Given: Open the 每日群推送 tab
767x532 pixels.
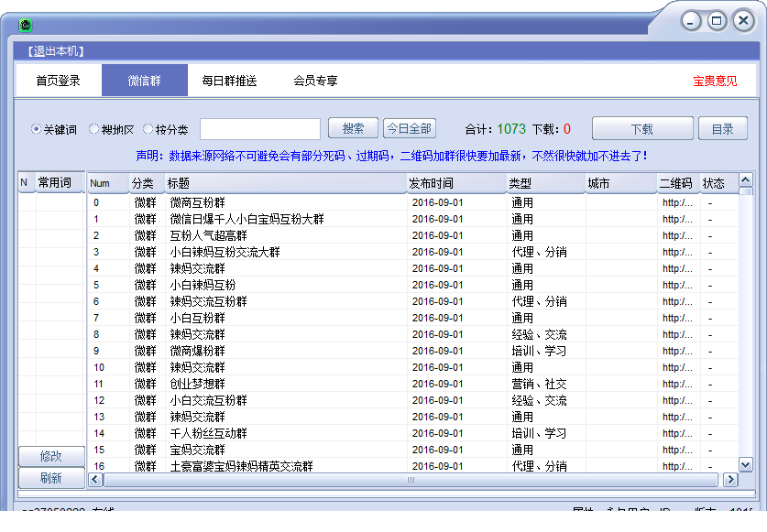Looking at the screenshot, I should click(229, 81).
